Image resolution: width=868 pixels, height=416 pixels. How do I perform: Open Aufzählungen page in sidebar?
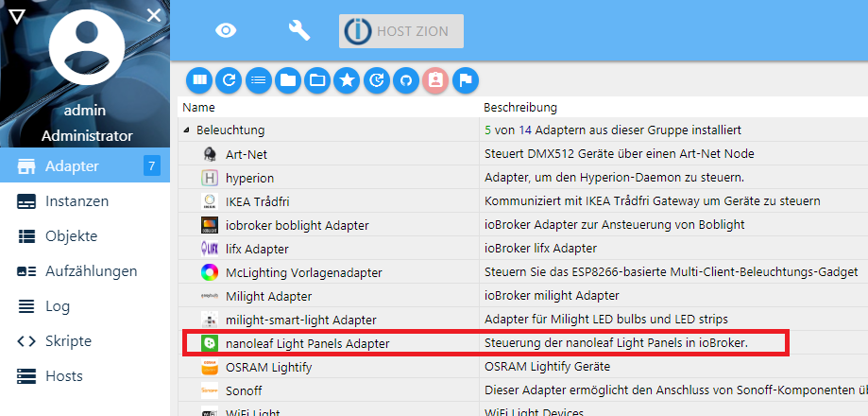[85, 270]
